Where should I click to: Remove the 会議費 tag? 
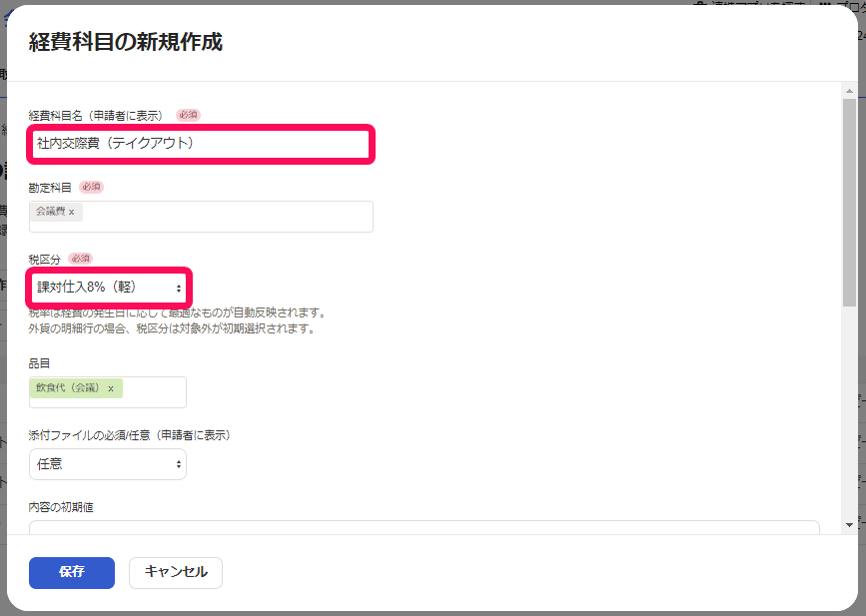(71, 212)
